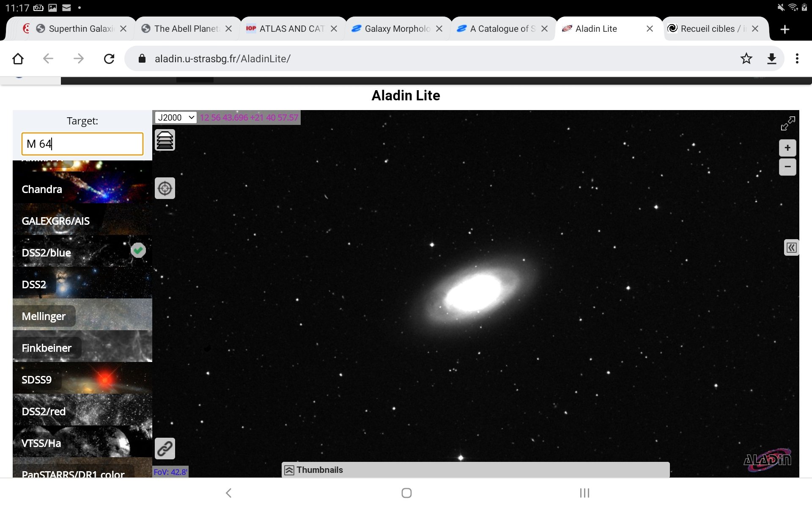Select the Finkbeiner survey

coord(82,346)
